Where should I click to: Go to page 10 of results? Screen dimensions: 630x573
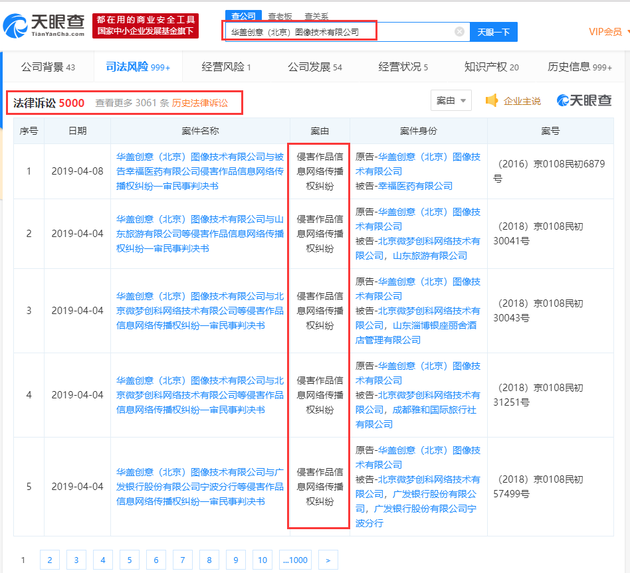point(262,560)
